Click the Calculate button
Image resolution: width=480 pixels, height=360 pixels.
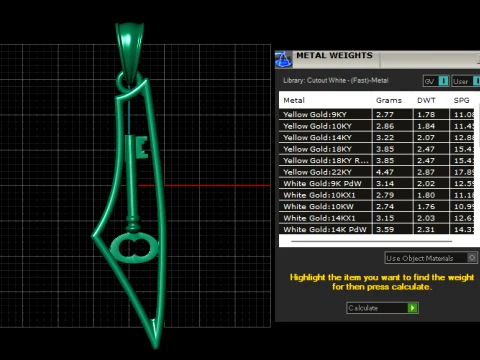[x=382, y=308]
